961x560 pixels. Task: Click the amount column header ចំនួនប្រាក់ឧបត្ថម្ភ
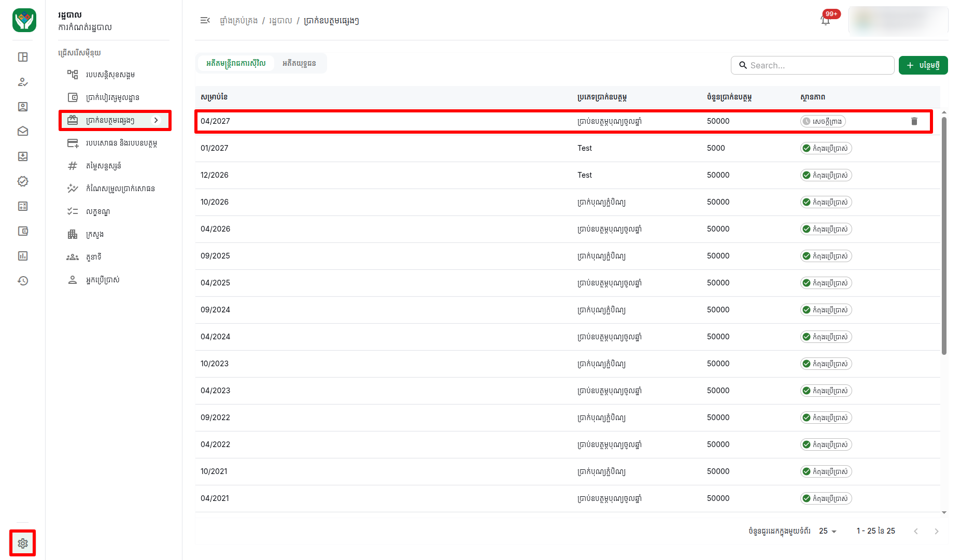click(x=729, y=97)
